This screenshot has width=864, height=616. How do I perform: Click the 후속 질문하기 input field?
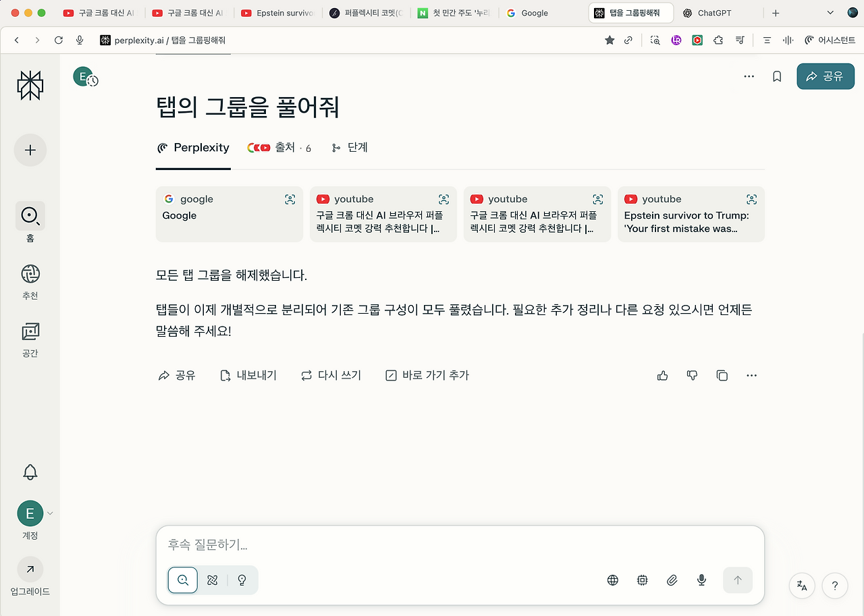460,544
